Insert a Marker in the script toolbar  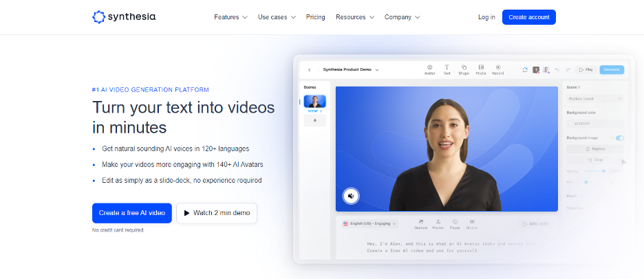(438, 224)
